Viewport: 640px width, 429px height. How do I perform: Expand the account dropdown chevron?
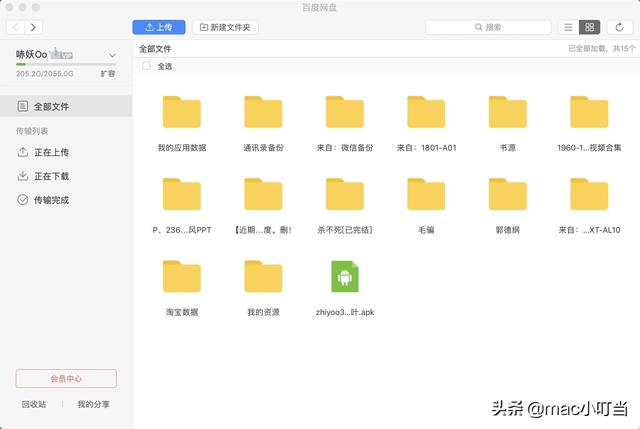pyautogui.click(x=112, y=55)
